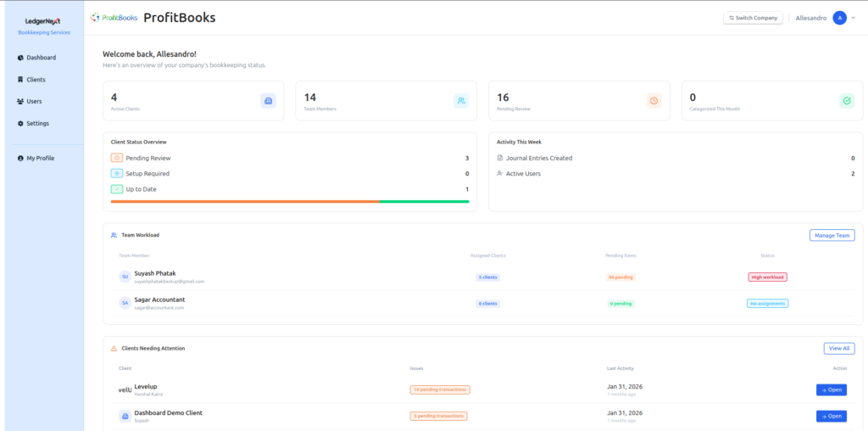Click the Sagar Accountant team member name
Screen dimensions: 868x431
pos(160,299)
